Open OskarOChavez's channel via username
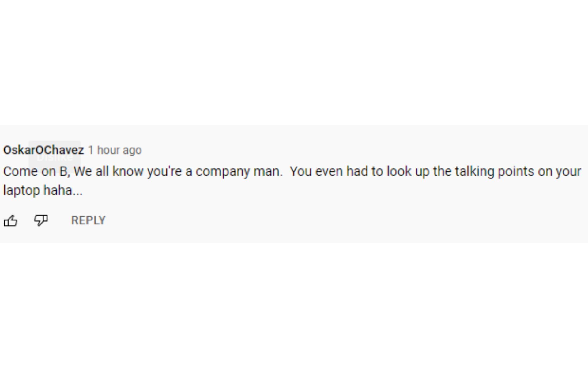588x368 pixels. [x=43, y=150]
